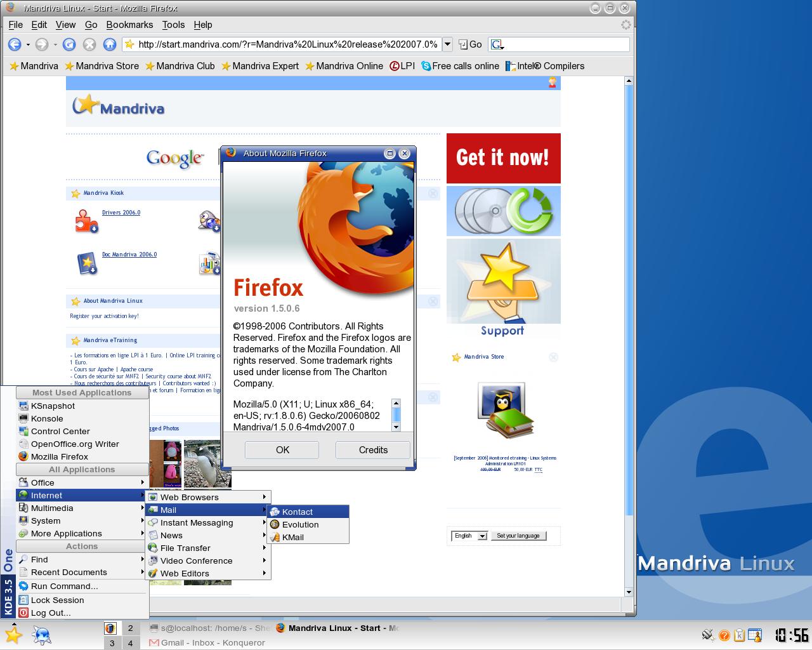Expand Instant Messaging in Internet submenu
812x650 pixels.
[208, 522]
